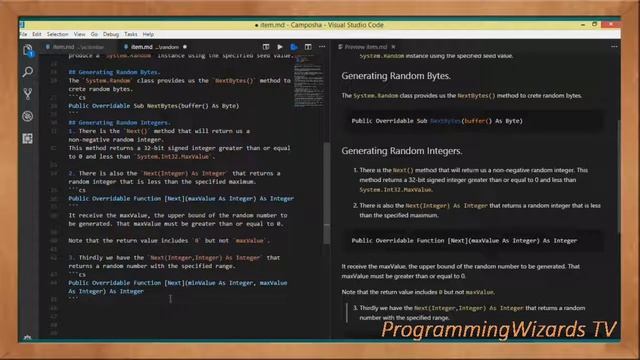Screen dimensions: 640x360
Task: Open more actions for the preview group
Action: 614,47
